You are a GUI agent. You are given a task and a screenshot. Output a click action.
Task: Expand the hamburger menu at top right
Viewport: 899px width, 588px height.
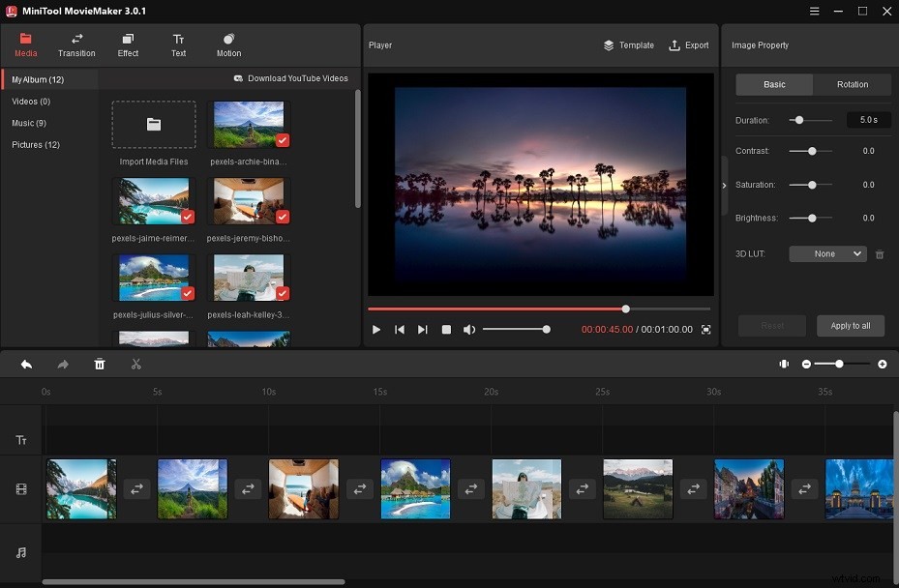[814, 11]
